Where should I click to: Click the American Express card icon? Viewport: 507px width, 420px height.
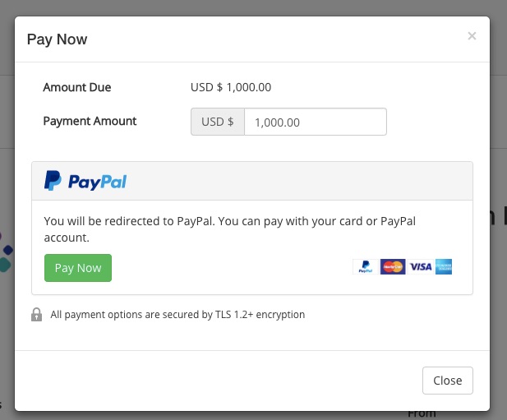click(444, 267)
